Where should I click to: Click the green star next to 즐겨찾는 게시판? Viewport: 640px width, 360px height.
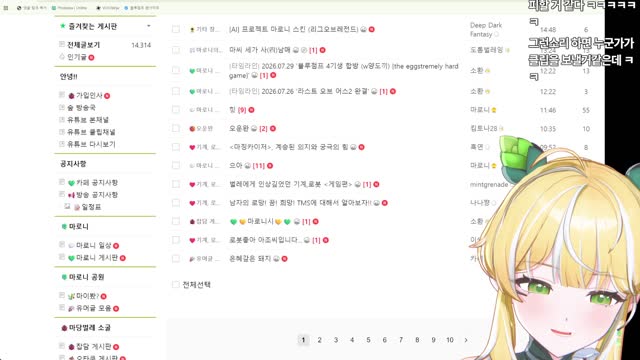click(63, 26)
